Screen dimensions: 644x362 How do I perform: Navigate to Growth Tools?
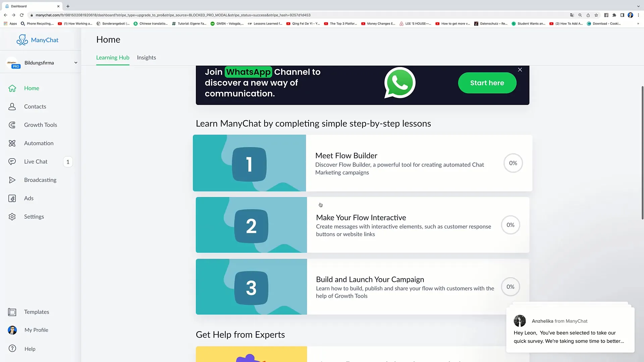[41, 125]
